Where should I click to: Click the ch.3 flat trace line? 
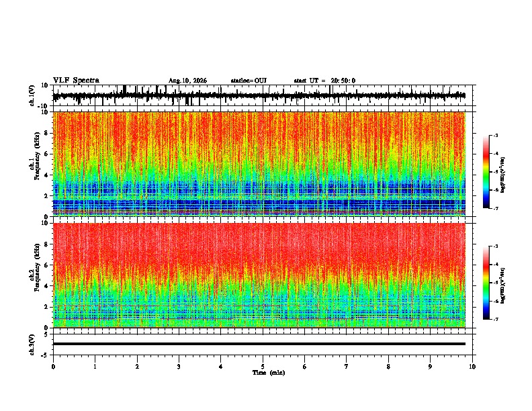coord(259,344)
